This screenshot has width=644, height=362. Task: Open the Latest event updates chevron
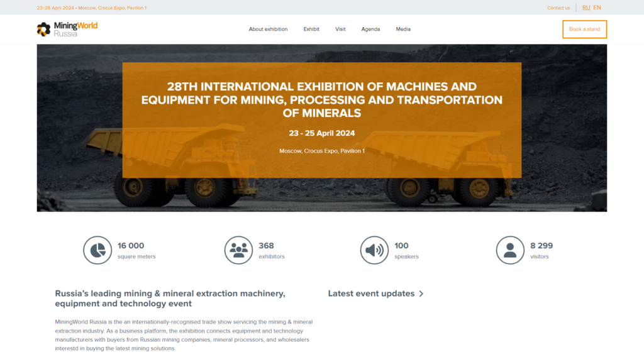(421, 294)
